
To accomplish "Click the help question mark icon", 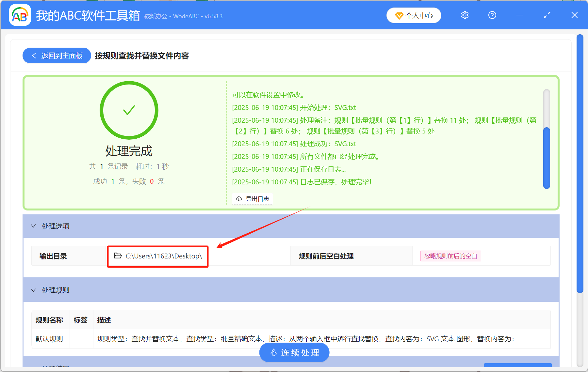I will [x=492, y=15].
